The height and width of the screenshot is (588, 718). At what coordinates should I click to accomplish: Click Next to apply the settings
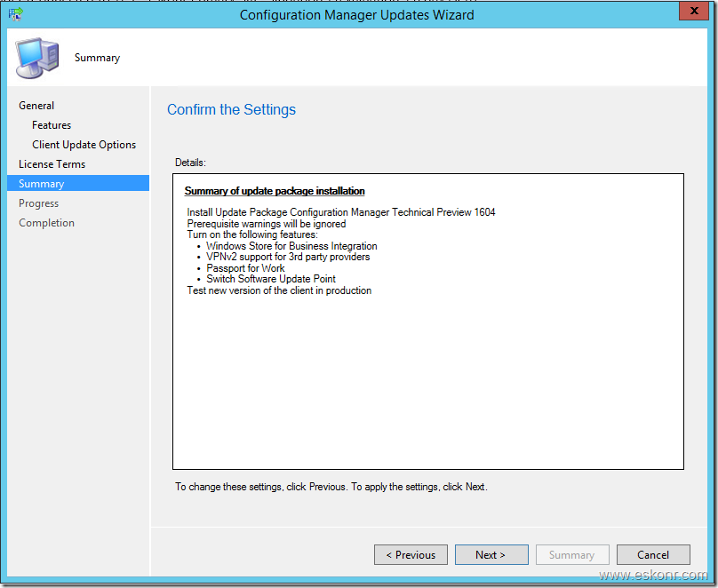point(491,555)
